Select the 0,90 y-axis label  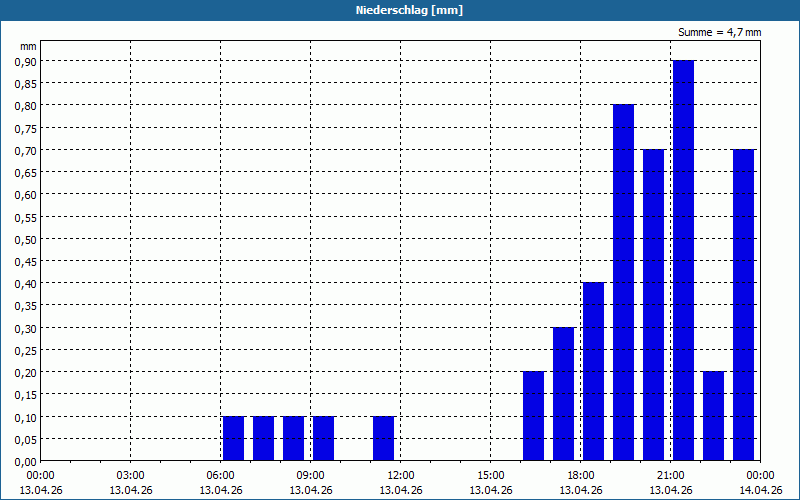[25, 61]
